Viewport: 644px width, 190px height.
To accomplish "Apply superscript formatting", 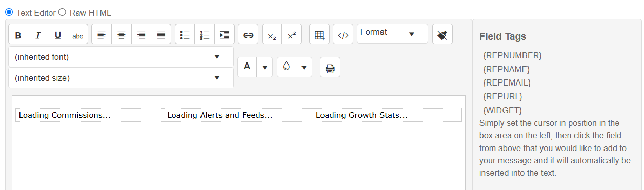I will [x=292, y=35].
